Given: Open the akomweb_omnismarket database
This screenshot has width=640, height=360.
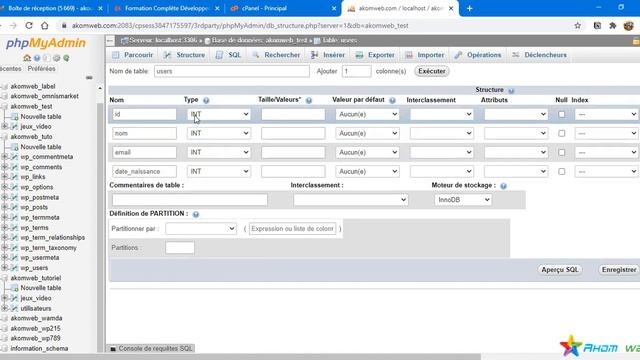Looking at the screenshot, I should tap(44, 96).
